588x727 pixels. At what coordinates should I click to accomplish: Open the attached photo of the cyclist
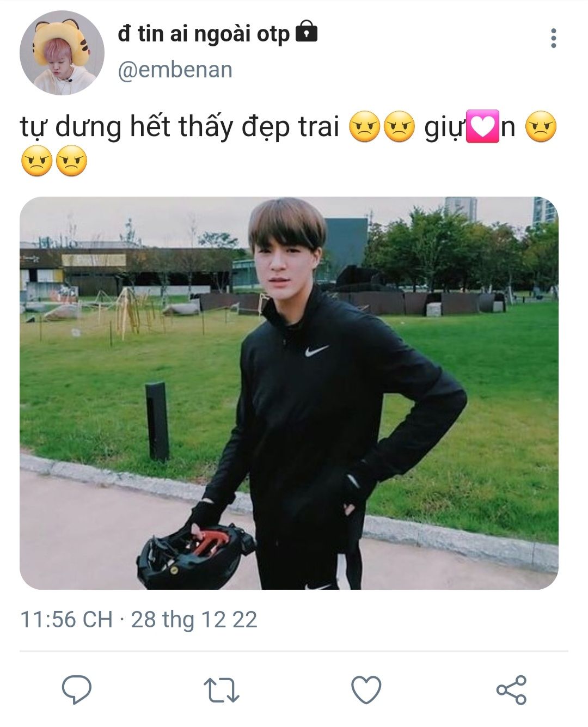point(289,393)
